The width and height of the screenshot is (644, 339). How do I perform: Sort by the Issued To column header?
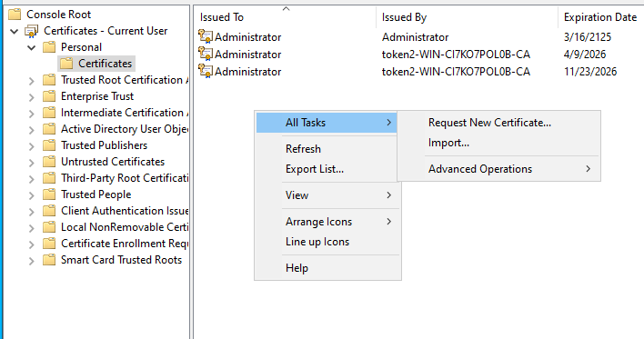tap(285, 17)
